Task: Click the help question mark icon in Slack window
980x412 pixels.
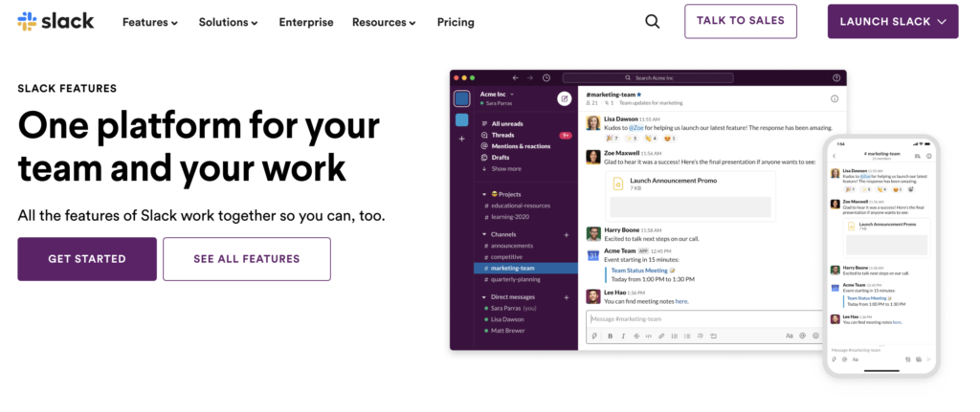Action: click(x=836, y=78)
